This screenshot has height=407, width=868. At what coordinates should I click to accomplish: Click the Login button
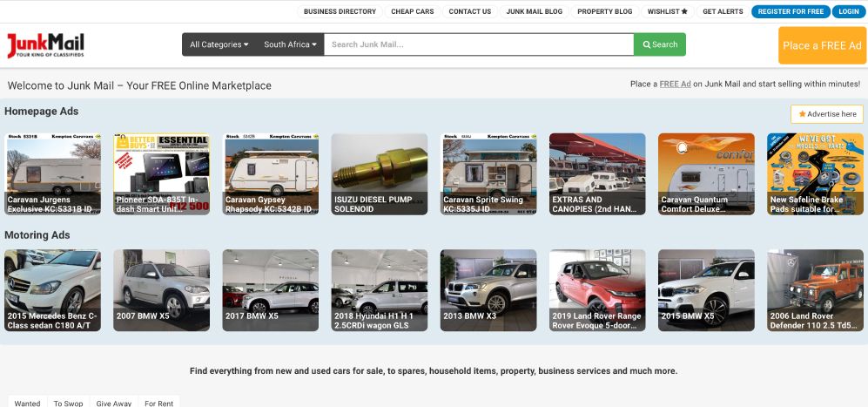click(x=849, y=11)
